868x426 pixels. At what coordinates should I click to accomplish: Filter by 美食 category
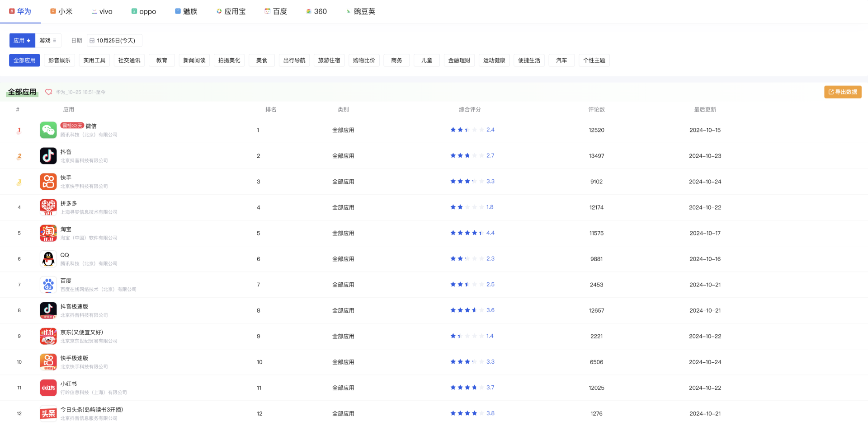[x=262, y=61]
